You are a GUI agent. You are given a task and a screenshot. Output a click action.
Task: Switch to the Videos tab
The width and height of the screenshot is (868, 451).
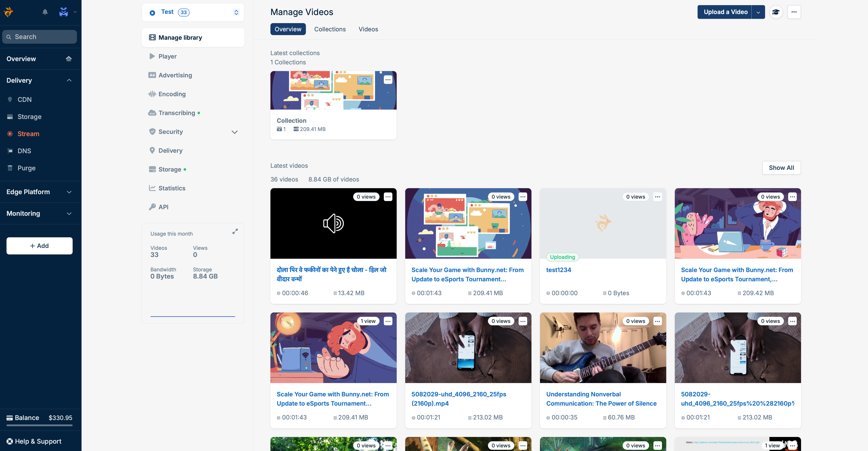point(368,29)
